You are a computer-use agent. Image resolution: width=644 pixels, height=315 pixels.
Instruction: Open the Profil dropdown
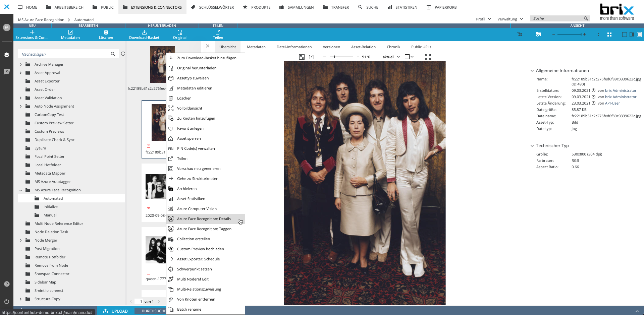click(x=483, y=19)
